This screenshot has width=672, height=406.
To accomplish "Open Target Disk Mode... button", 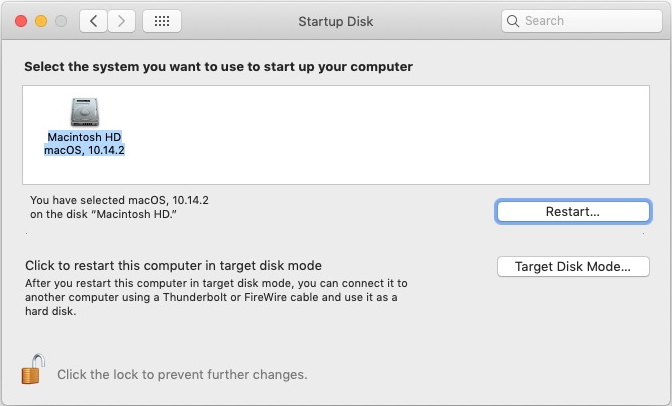I will (x=573, y=267).
